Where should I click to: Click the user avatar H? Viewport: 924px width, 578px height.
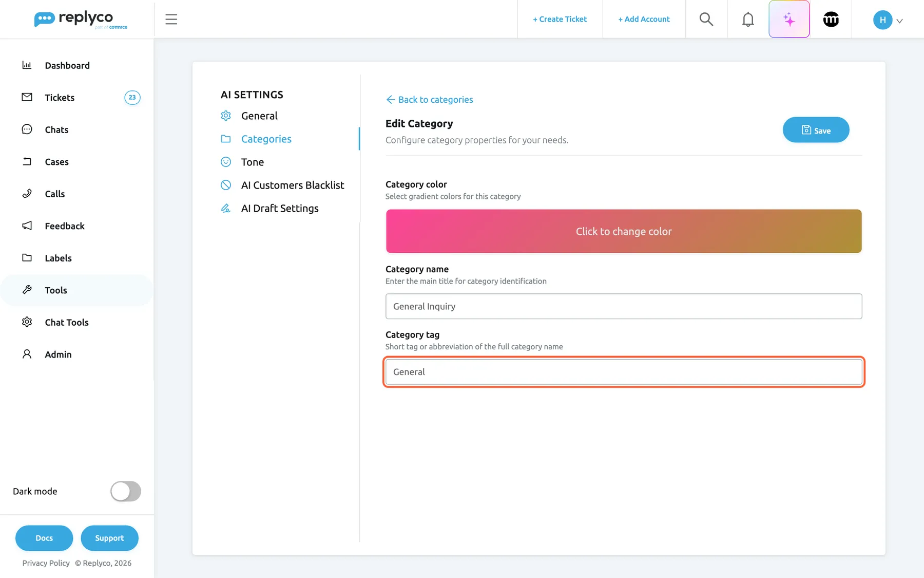pyautogui.click(x=882, y=20)
